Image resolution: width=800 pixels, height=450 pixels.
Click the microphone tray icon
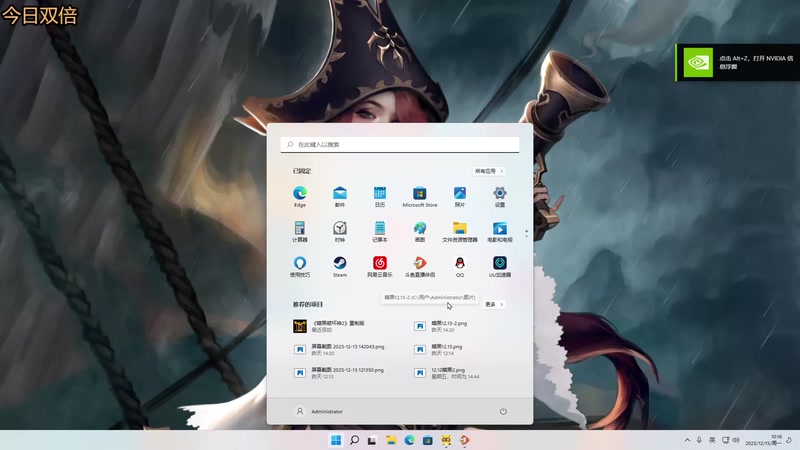(x=699, y=440)
